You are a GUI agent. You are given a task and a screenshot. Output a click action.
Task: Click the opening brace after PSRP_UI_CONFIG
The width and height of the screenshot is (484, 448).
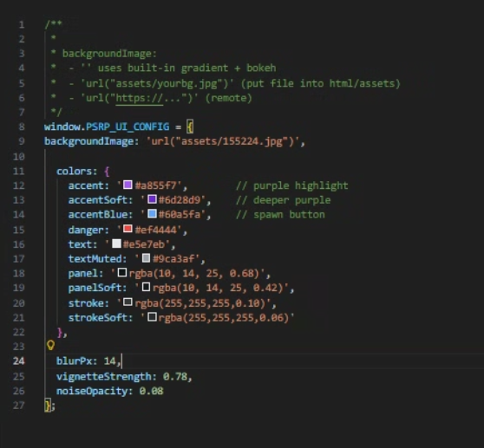[190, 127]
